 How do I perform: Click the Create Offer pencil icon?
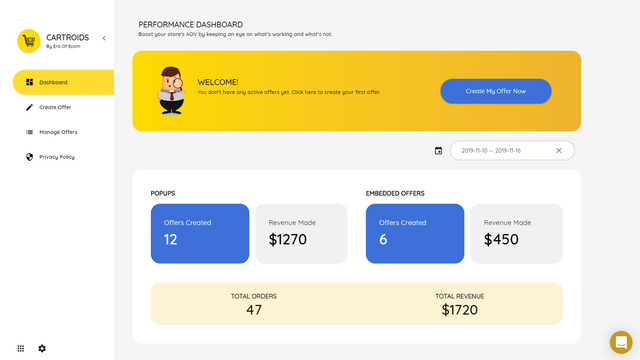click(29, 107)
